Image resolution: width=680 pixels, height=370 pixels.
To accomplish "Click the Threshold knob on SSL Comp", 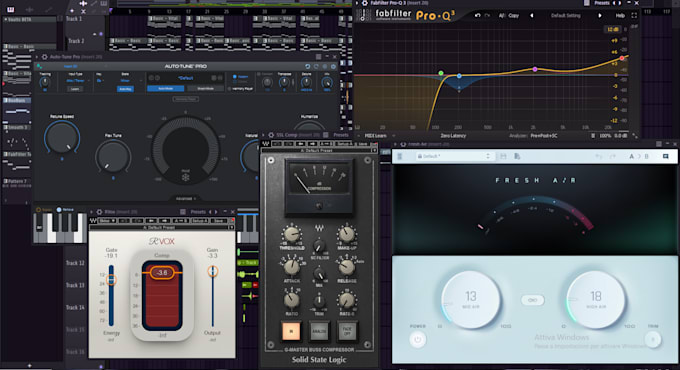I will coord(291,234).
